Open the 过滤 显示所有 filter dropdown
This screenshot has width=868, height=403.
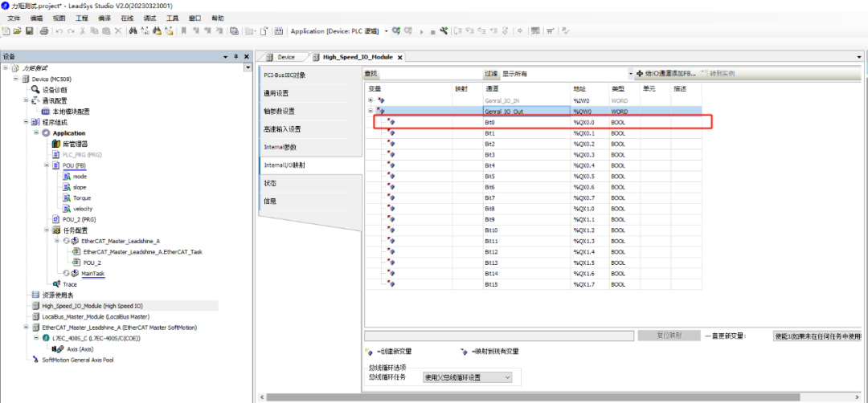coord(631,74)
